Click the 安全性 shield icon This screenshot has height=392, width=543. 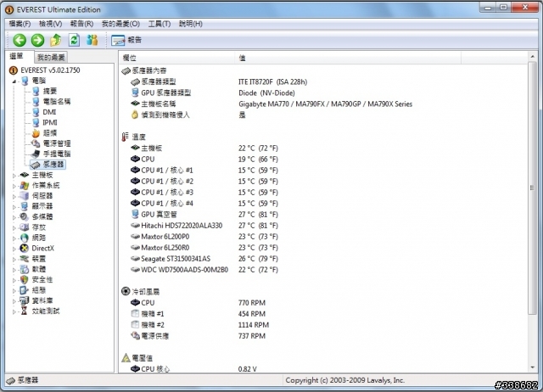click(24, 279)
